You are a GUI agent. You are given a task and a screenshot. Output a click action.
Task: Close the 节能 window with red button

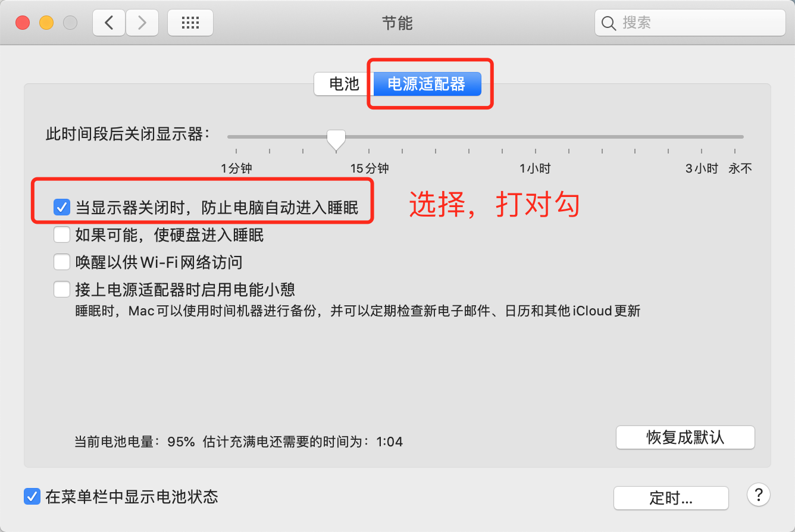[x=23, y=23]
